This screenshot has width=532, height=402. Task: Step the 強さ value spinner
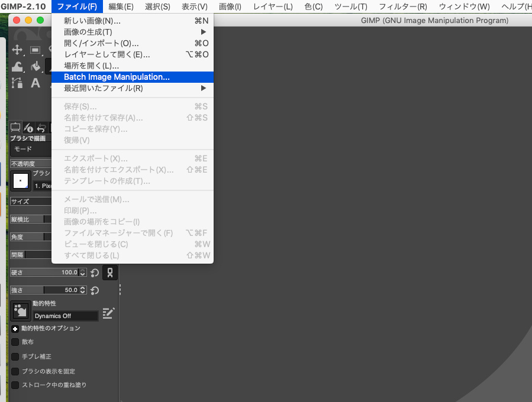(x=82, y=290)
